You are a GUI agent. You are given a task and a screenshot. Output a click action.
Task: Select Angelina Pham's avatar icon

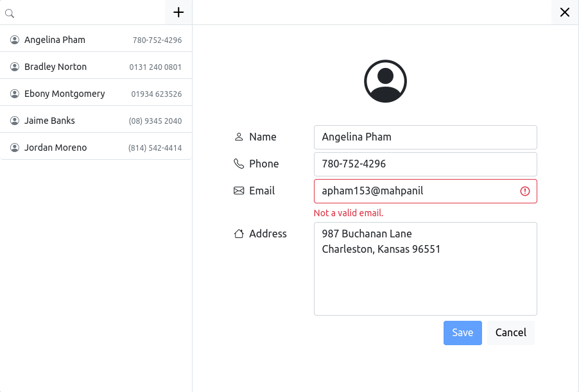click(14, 39)
